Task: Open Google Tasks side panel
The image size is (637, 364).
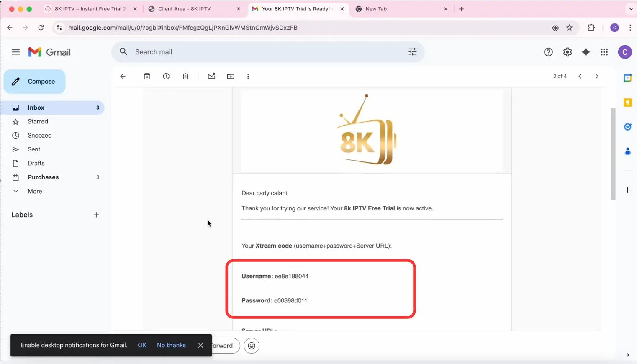Action: coord(627,127)
